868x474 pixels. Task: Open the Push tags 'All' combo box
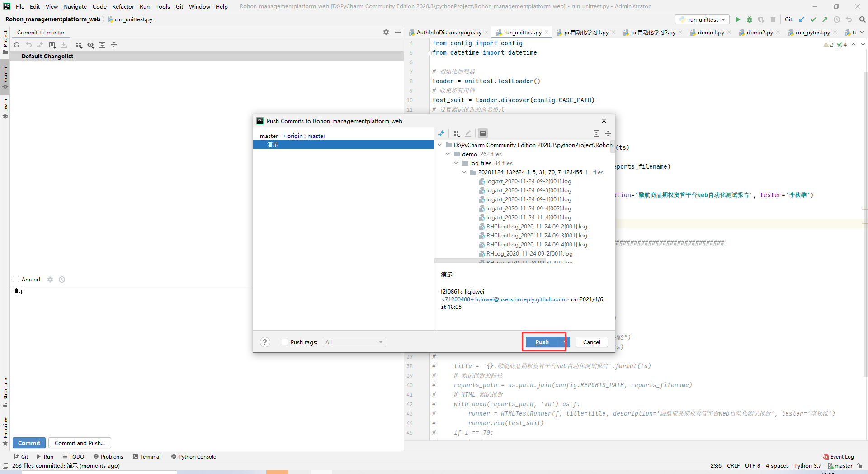(354, 342)
